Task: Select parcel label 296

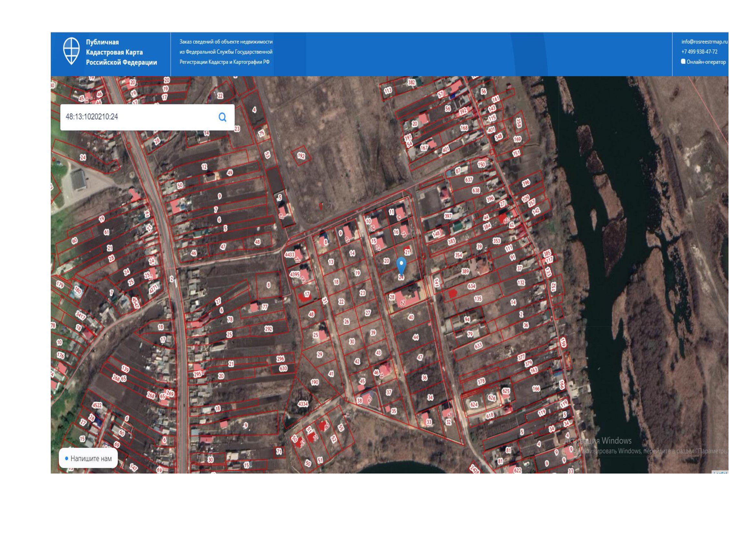Action: pyautogui.click(x=280, y=359)
